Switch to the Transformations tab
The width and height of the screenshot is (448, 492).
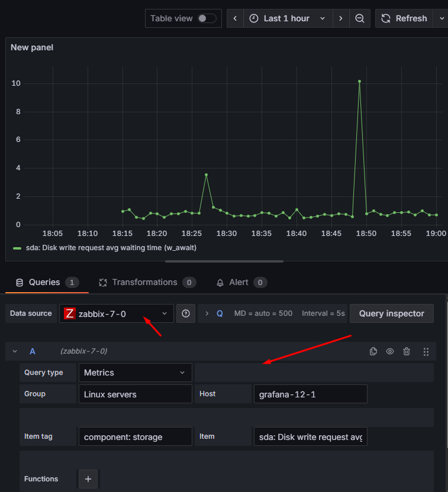tap(144, 283)
